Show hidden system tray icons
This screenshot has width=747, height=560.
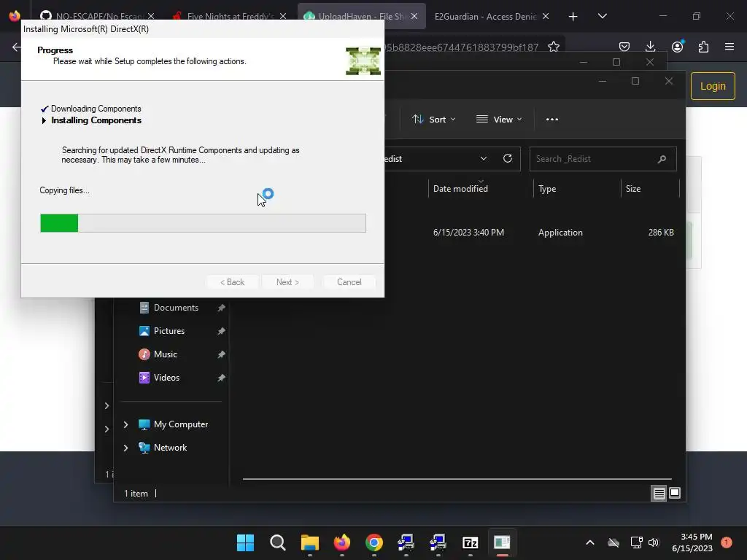point(589,542)
